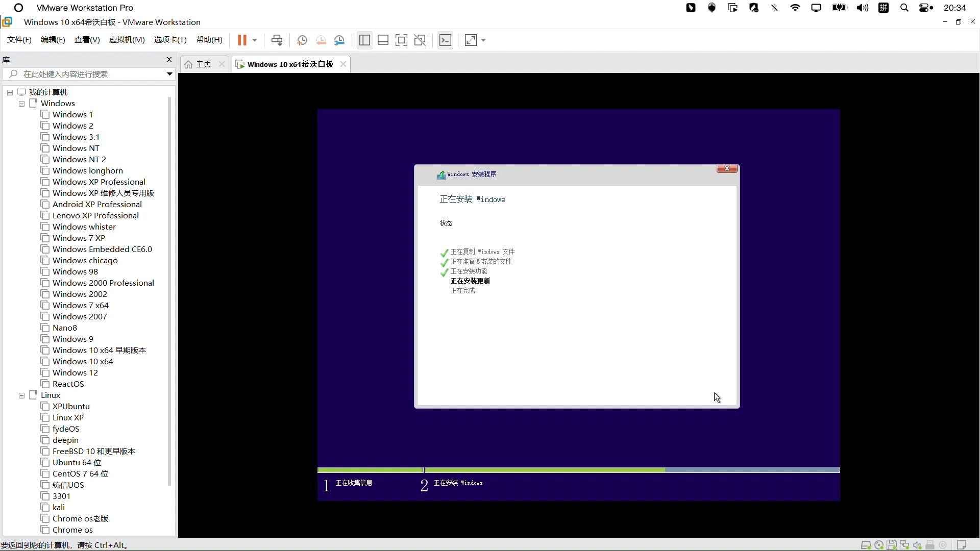Select XPUbuntu VM
Image resolution: width=980 pixels, height=551 pixels.
pyautogui.click(x=71, y=407)
